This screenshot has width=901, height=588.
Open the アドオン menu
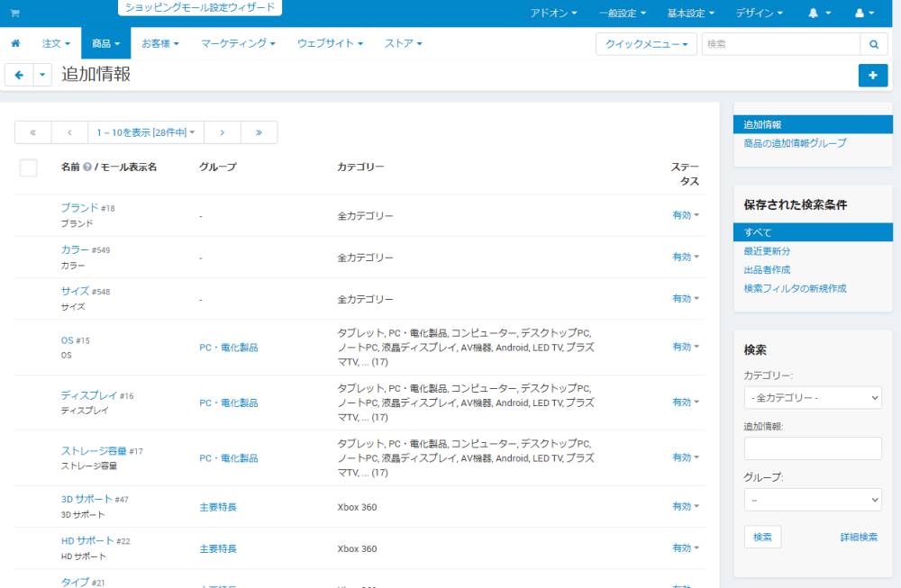[x=553, y=14]
